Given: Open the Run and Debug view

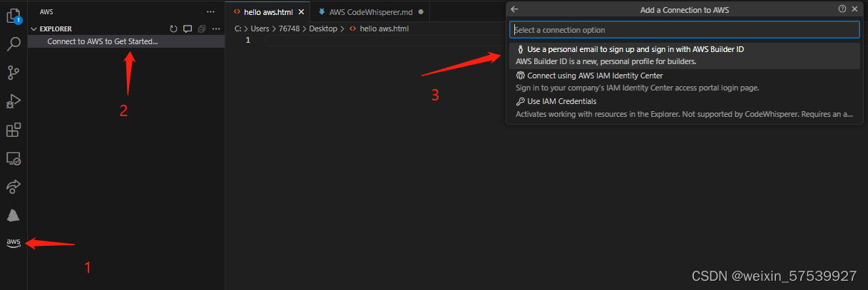Looking at the screenshot, I should pos(13,101).
